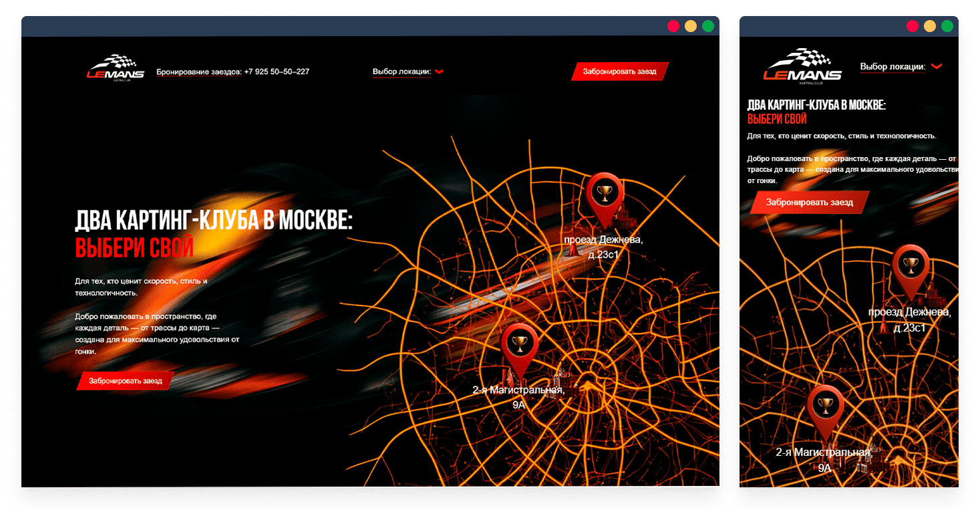
Task: Click the Забронировать заезд button in the desktop header
Action: pos(620,72)
